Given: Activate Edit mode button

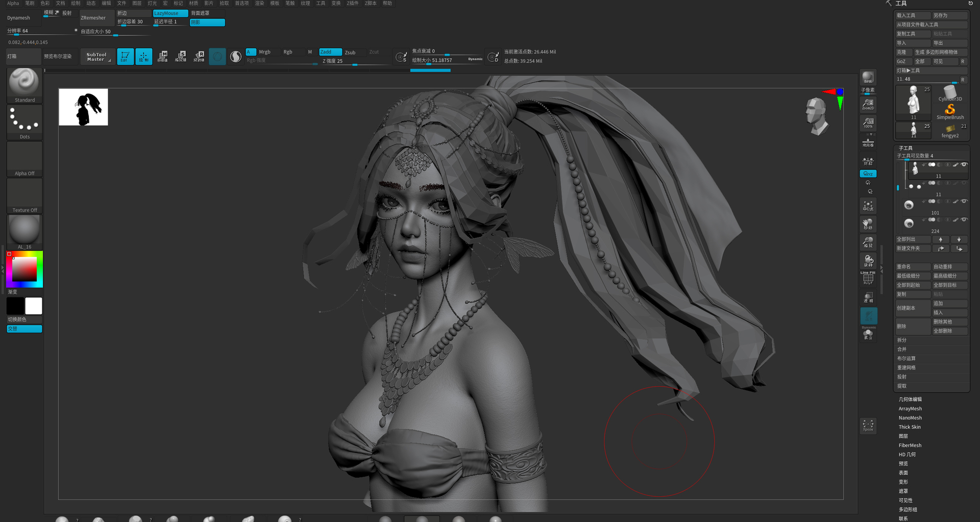Looking at the screenshot, I should tap(125, 56).
